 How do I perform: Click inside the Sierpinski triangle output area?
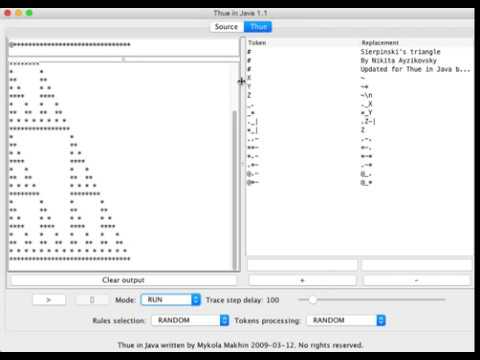pyautogui.click(x=120, y=167)
